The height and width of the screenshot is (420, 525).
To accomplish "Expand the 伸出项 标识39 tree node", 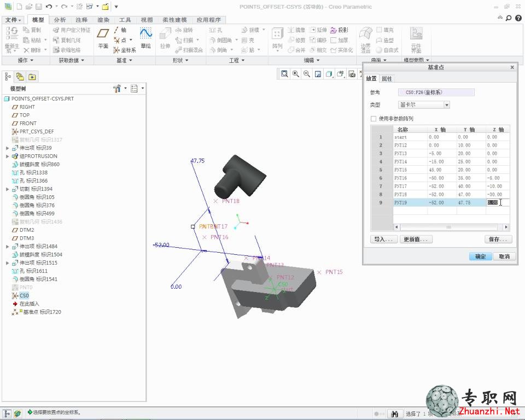I will point(7,148).
